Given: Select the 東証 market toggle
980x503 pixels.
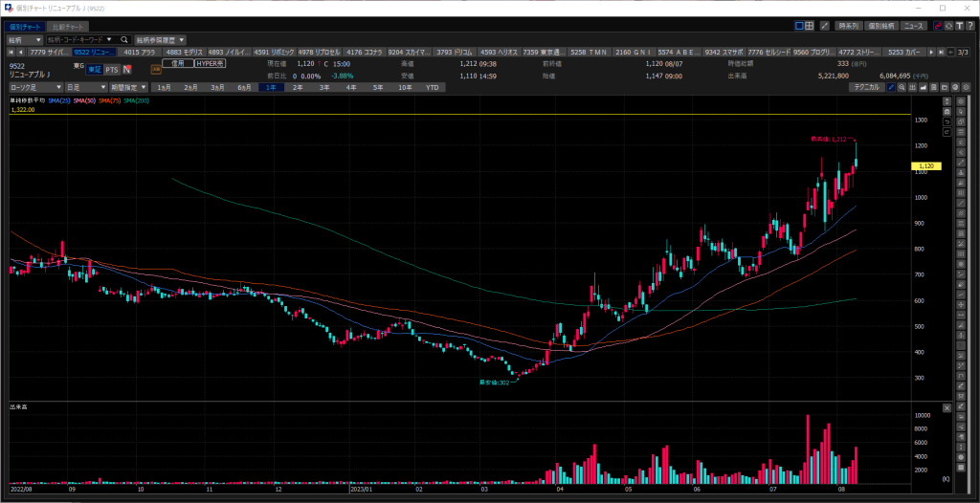Looking at the screenshot, I should 95,70.
